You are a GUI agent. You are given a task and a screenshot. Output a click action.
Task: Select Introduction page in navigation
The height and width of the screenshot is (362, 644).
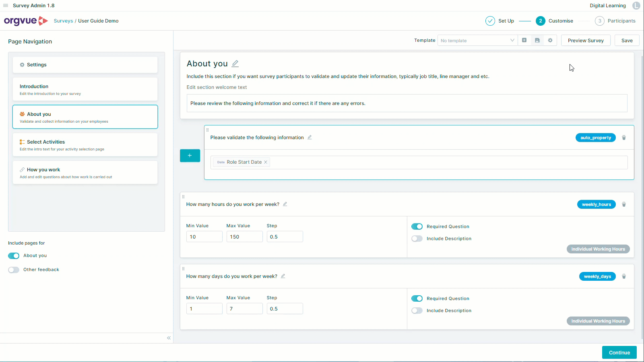(85, 89)
